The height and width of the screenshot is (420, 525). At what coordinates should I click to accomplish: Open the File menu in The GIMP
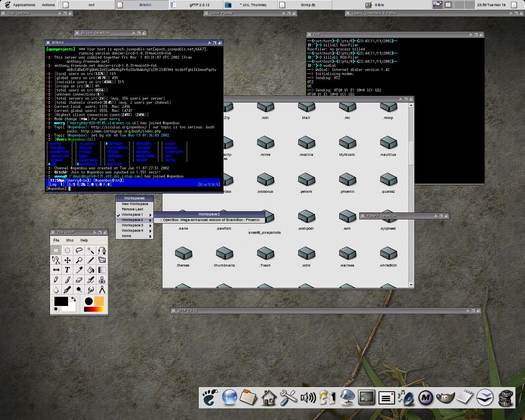click(x=56, y=240)
